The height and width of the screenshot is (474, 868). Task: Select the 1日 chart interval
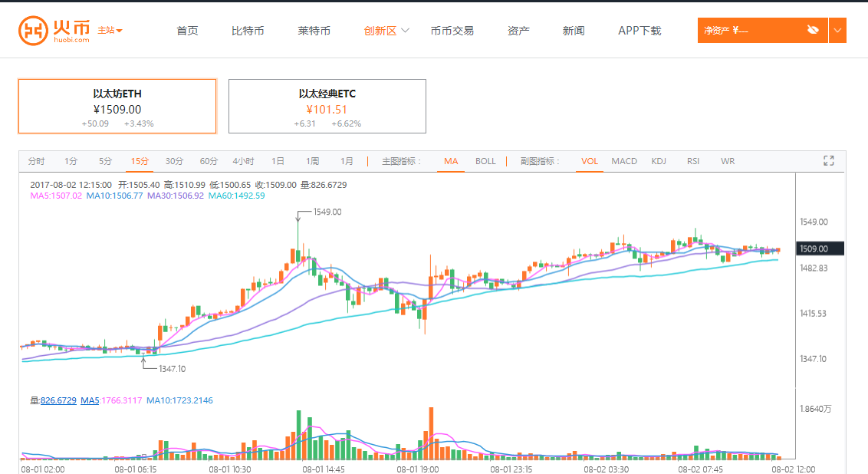click(278, 161)
